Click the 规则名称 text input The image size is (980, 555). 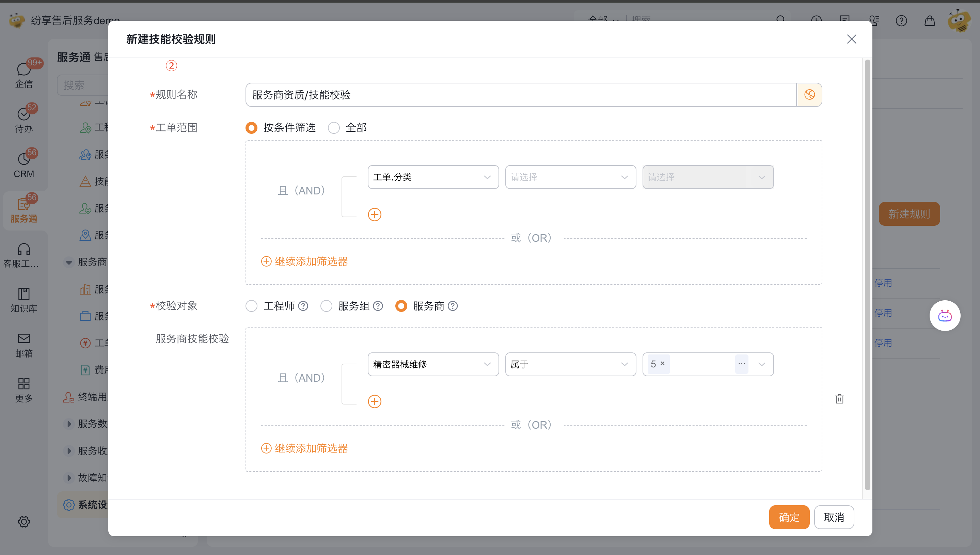pos(520,95)
